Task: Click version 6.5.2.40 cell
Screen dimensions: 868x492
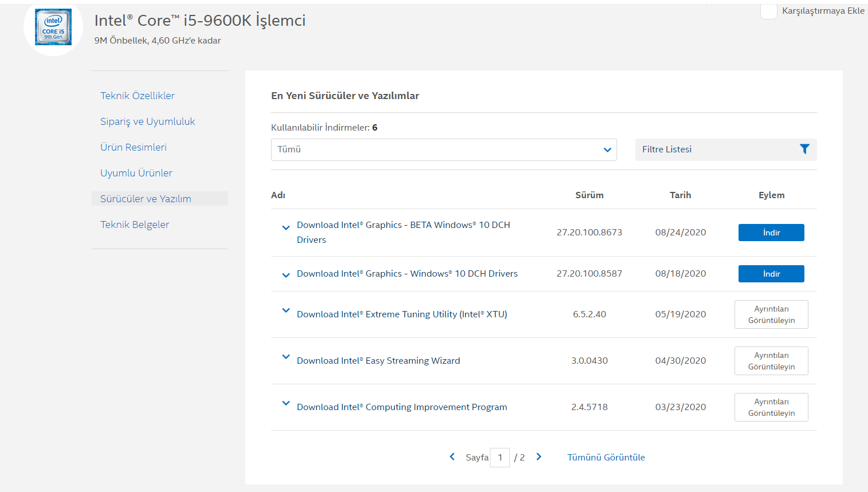Action: click(x=590, y=314)
